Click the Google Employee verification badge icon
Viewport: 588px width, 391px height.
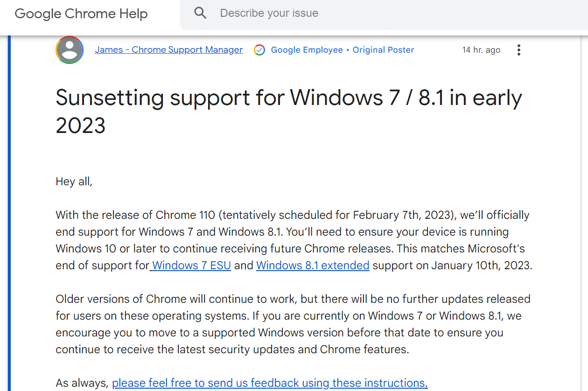(259, 50)
